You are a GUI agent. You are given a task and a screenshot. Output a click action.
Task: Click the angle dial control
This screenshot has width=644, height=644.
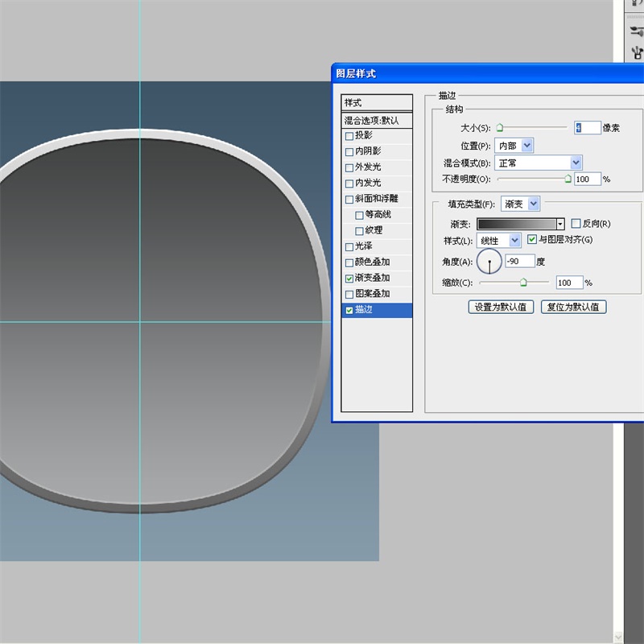click(489, 261)
